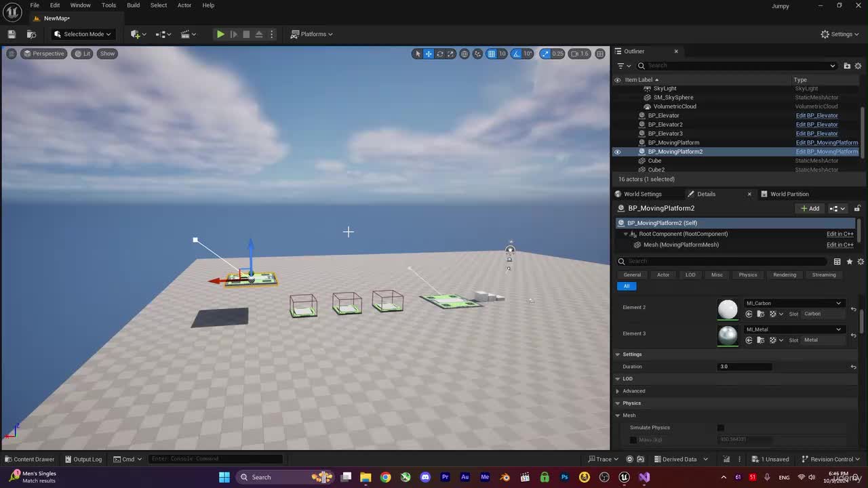868x488 pixels.
Task: Toggle the All property filter
Action: pyautogui.click(x=626, y=286)
